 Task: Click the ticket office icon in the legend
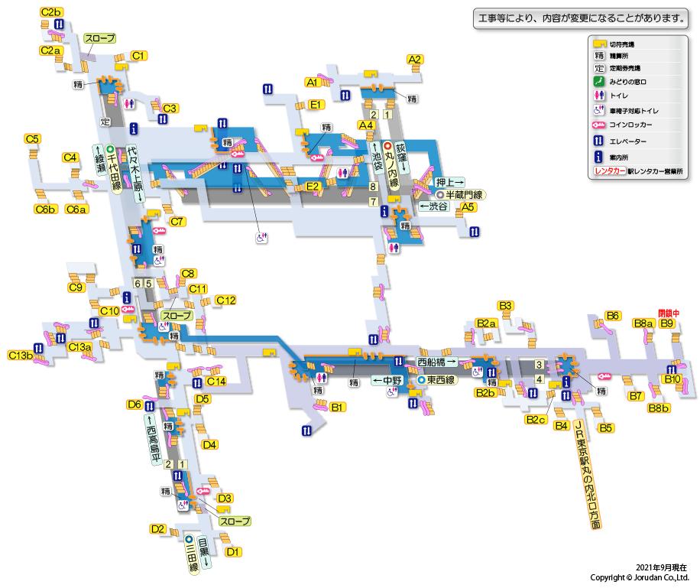coord(600,44)
